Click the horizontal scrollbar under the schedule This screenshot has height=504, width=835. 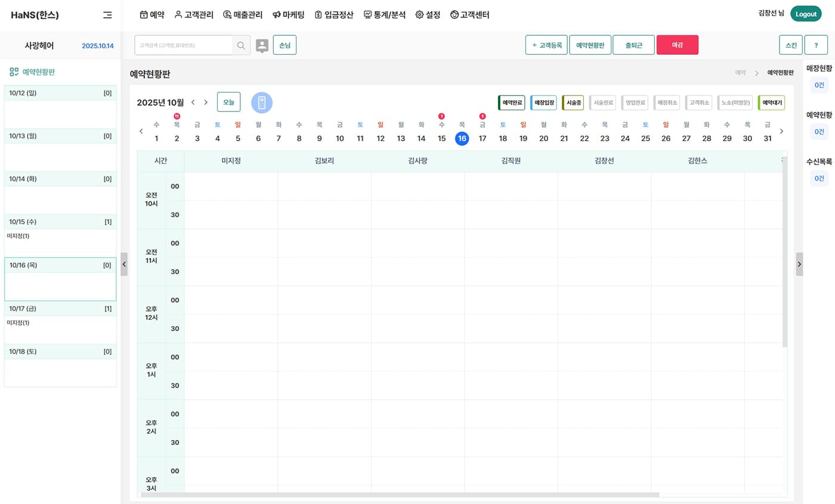coord(400,494)
